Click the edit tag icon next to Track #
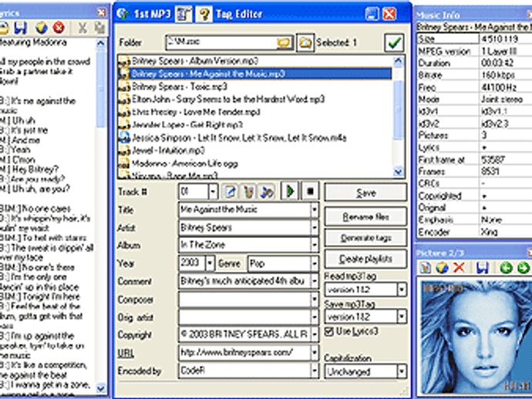The width and height of the screenshot is (532, 399). [231, 192]
